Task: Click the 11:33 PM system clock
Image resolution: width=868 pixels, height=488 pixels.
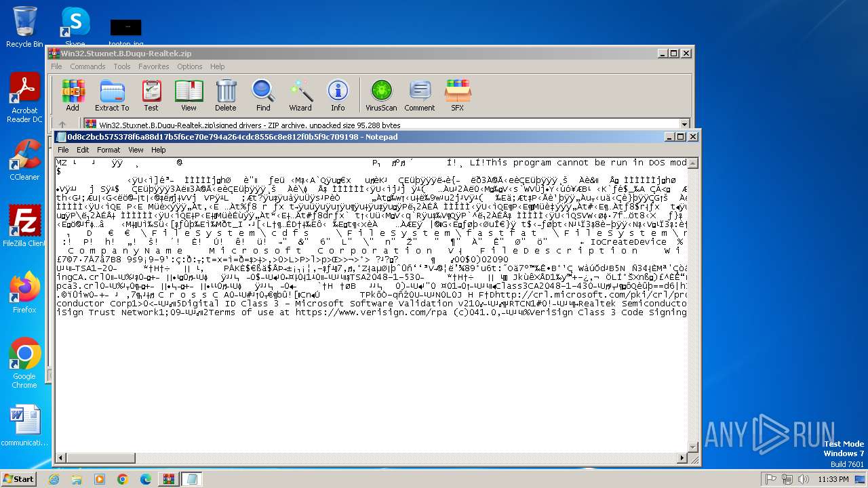Action: pyautogui.click(x=833, y=479)
